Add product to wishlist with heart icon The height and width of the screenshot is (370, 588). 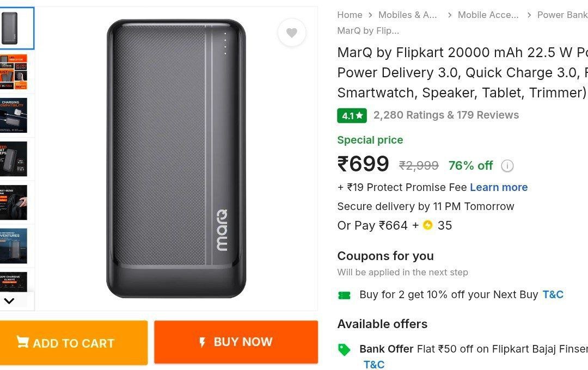[x=292, y=33]
